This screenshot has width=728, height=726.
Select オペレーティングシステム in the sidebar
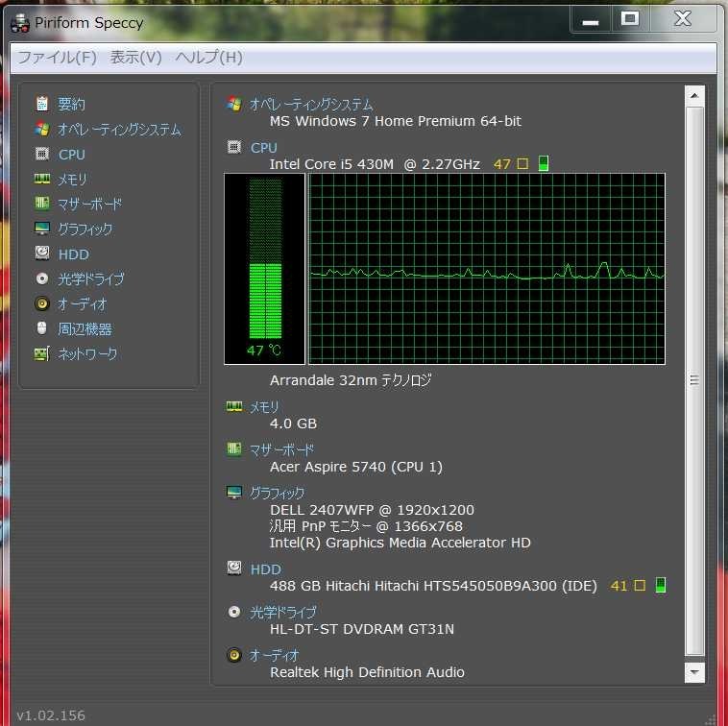(119, 129)
